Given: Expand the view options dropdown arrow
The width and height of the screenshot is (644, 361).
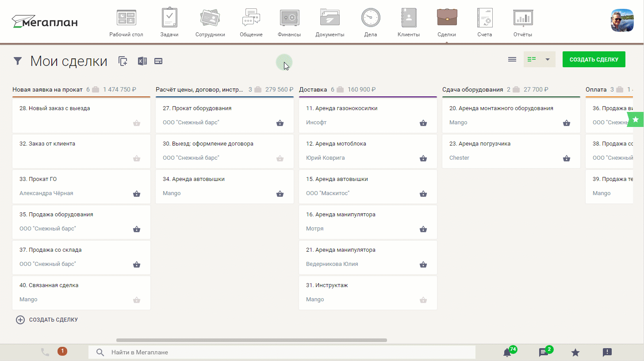Looking at the screenshot, I should coord(548,59).
